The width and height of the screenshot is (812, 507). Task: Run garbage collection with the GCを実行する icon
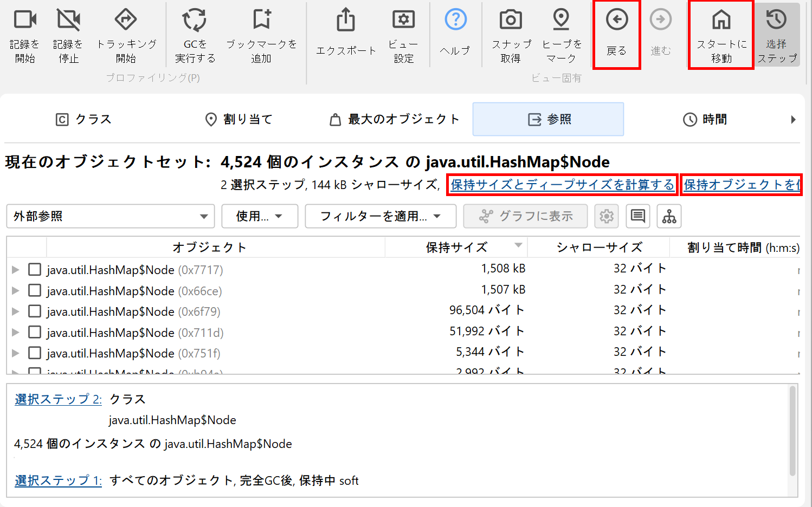pyautogui.click(x=195, y=21)
